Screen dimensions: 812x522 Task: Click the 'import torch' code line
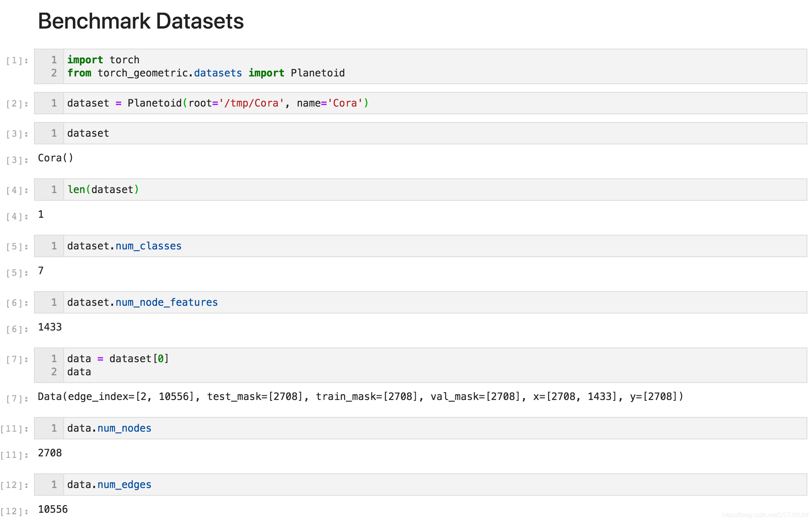coord(103,60)
